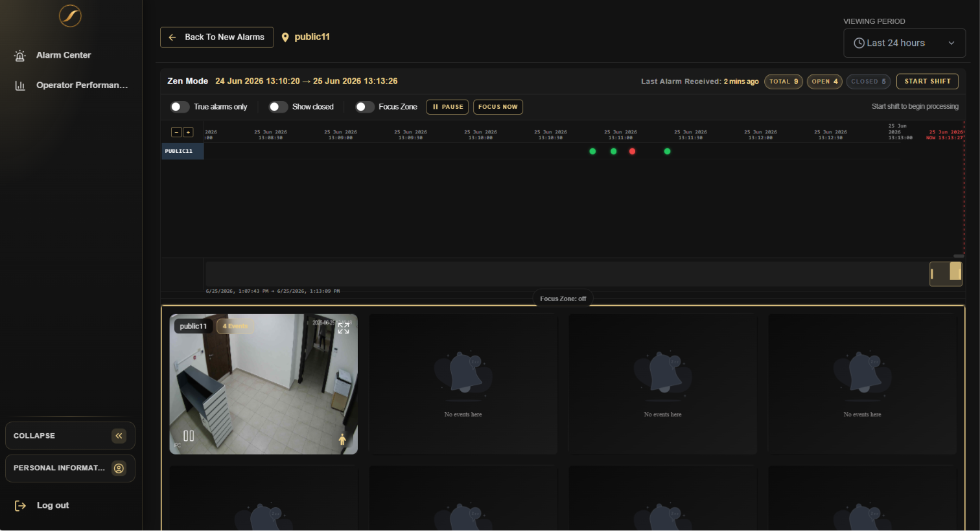This screenshot has height=531, width=980.
Task: Click the 4 Events badge on camera
Action: 235,326
